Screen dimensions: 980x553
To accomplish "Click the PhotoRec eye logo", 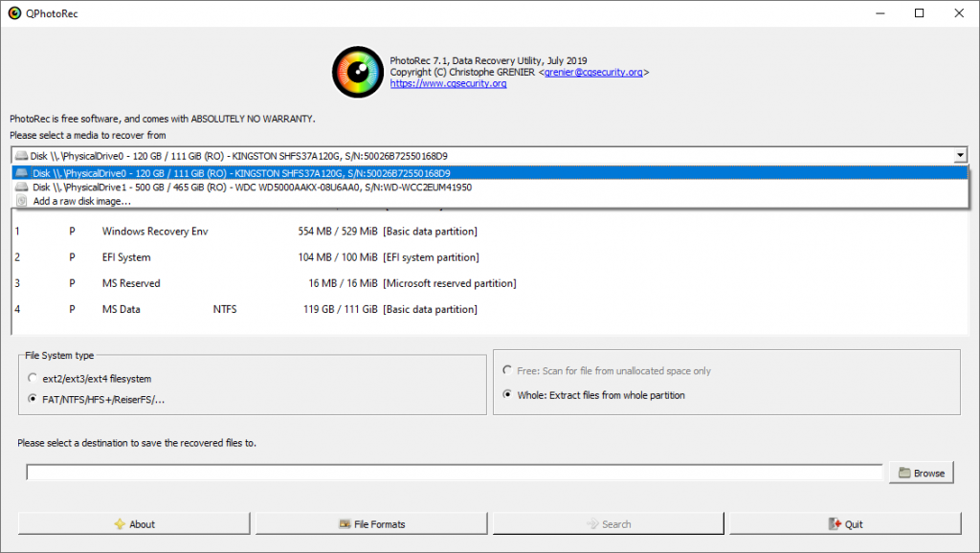I will (x=358, y=73).
